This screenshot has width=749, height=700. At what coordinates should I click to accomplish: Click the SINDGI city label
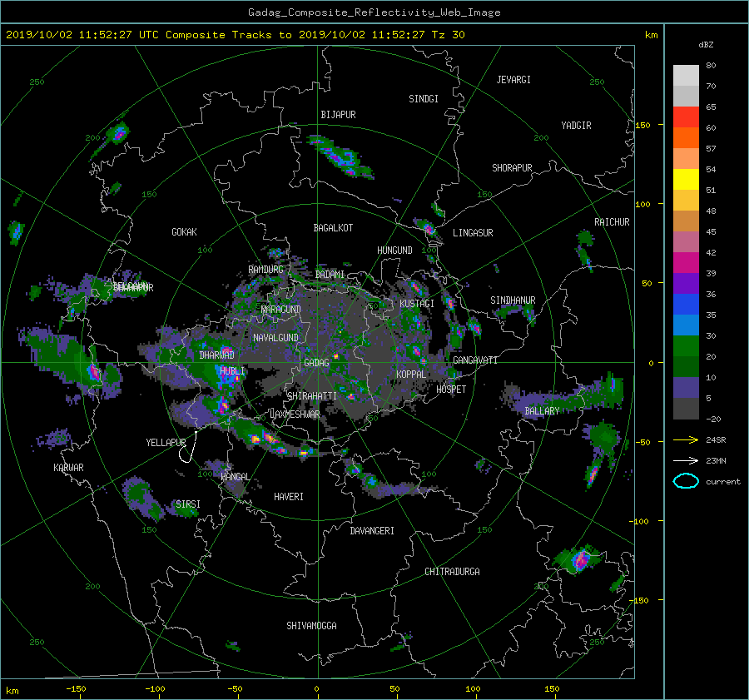tap(424, 99)
